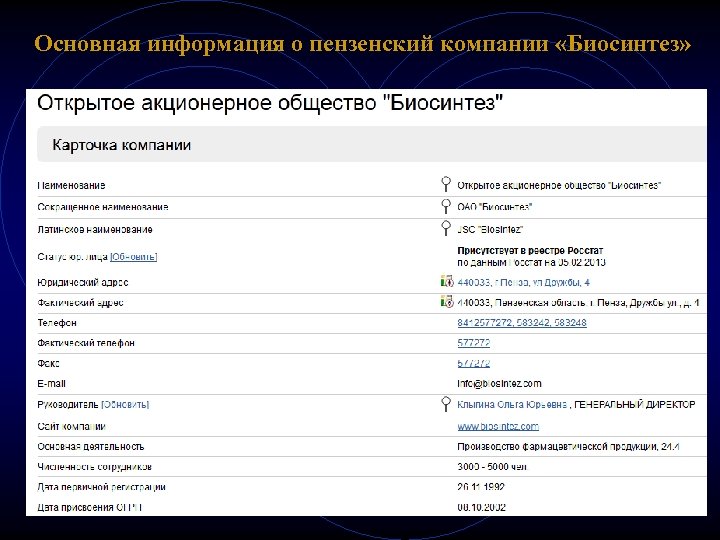Select email value info@biosintez.com
This screenshot has width=720, height=540.
(x=499, y=383)
